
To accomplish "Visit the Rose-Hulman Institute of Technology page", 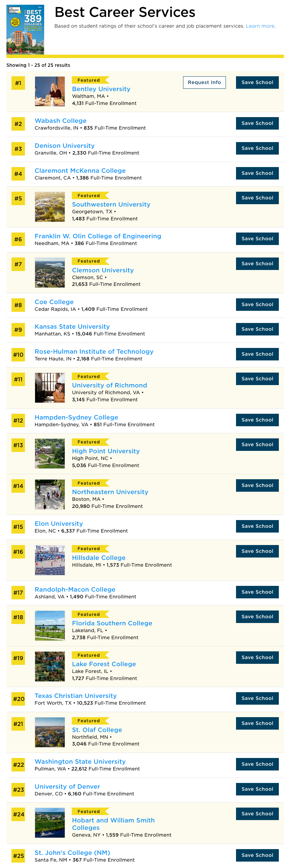I will click(94, 351).
